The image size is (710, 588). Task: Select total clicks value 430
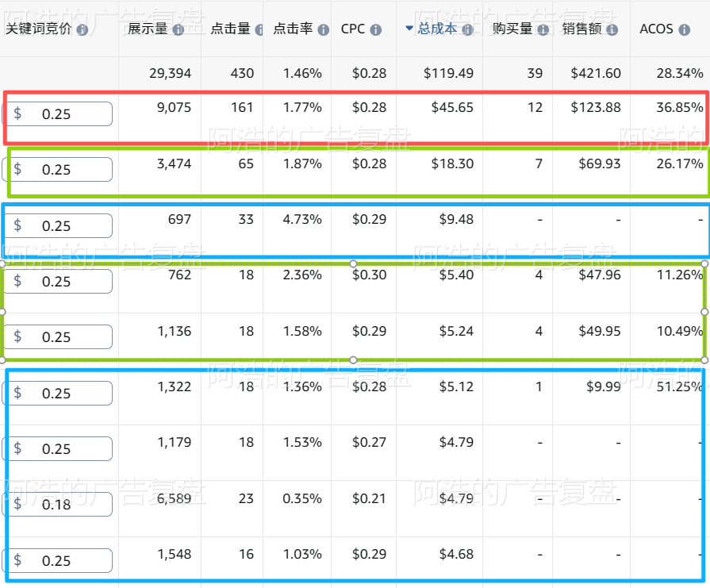click(242, 73)
